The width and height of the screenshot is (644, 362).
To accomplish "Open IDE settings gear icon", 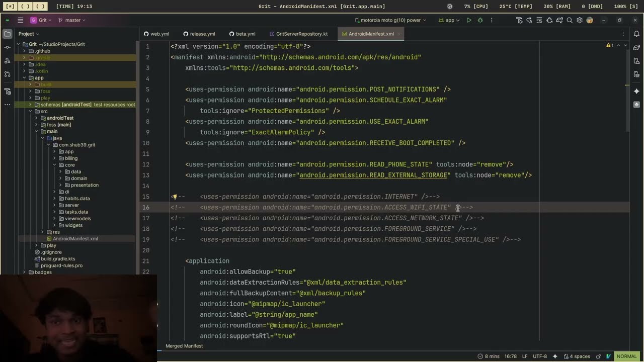I will [x=580, y=20].
